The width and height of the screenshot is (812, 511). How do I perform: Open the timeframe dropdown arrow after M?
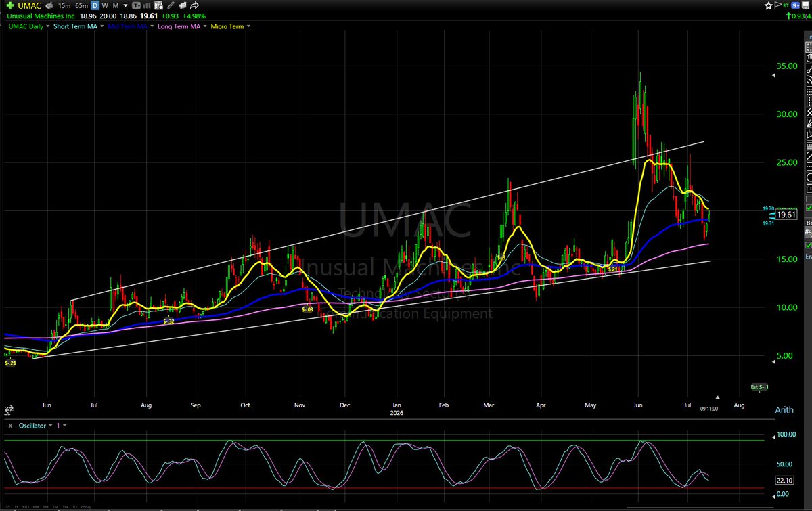pos(125,6)
